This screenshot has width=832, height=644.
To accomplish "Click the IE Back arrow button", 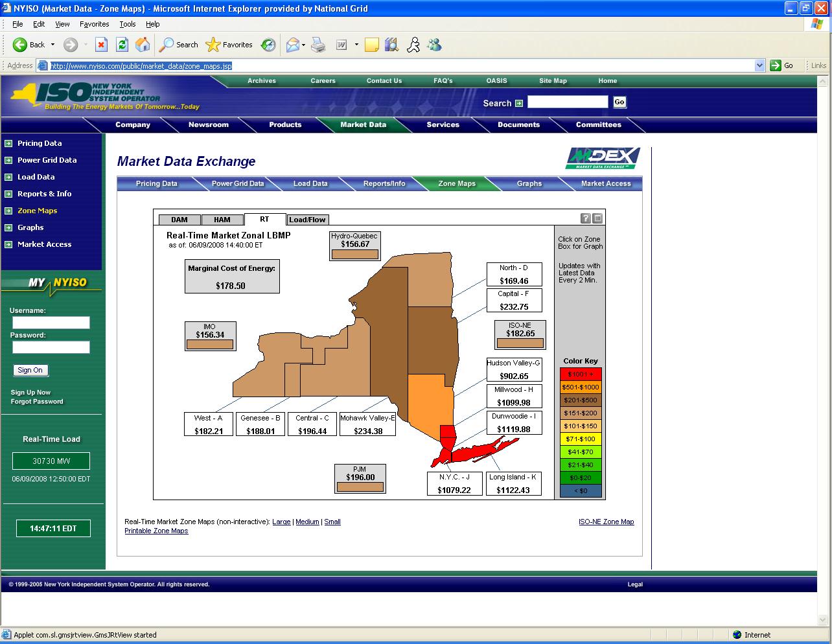I will click(x=20, y=45).
